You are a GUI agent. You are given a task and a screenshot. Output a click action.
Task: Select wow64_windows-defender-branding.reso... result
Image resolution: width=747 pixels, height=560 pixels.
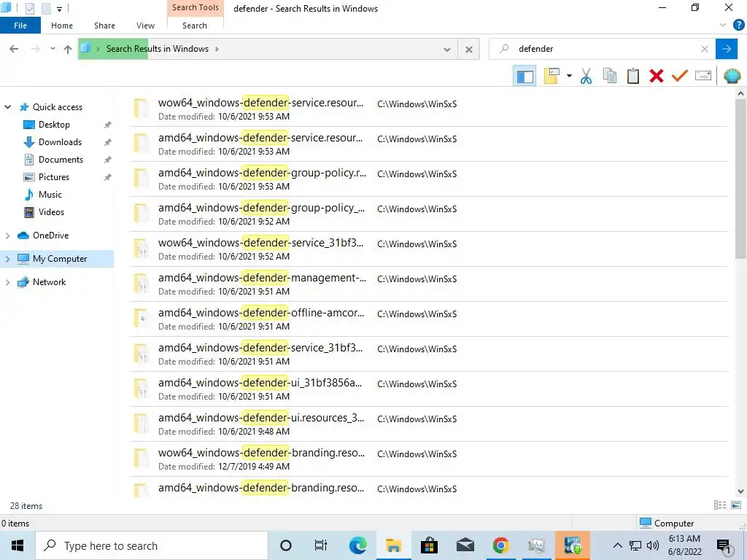pos(429,459)
